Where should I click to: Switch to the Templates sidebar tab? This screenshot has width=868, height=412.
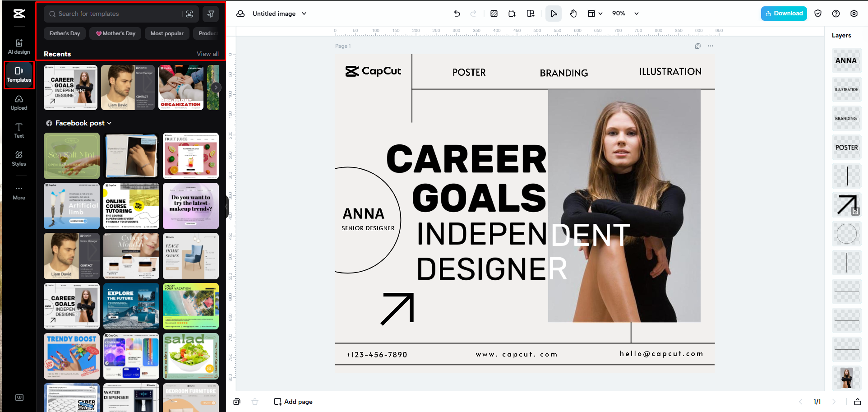[18, 75]
